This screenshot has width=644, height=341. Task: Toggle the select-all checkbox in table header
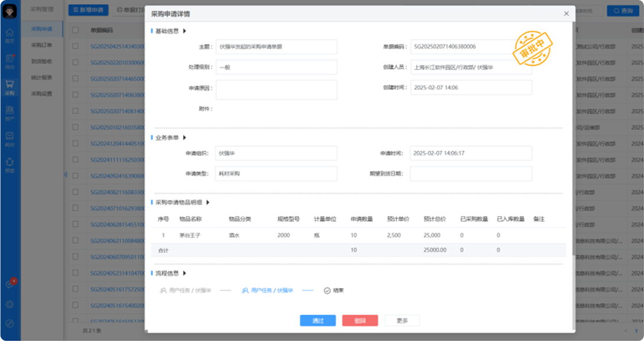(75, 29)
